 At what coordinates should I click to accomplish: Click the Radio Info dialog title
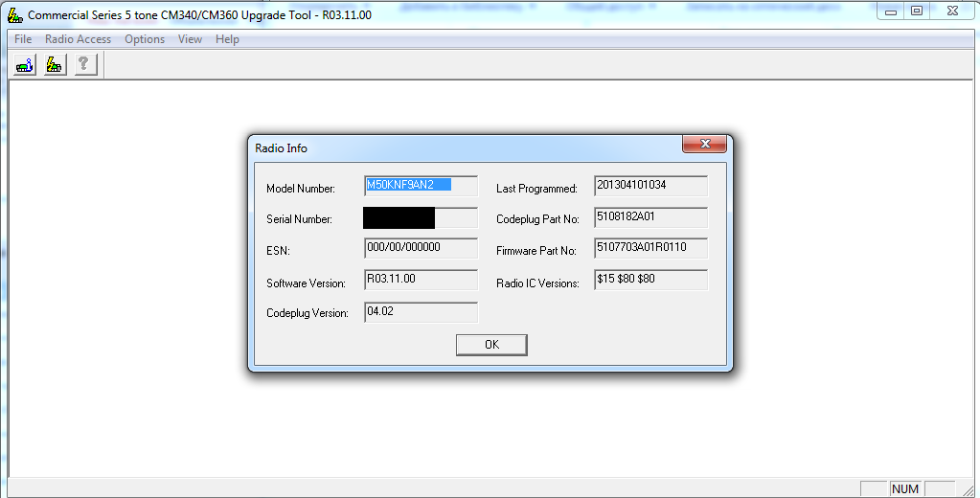[282, 148]
